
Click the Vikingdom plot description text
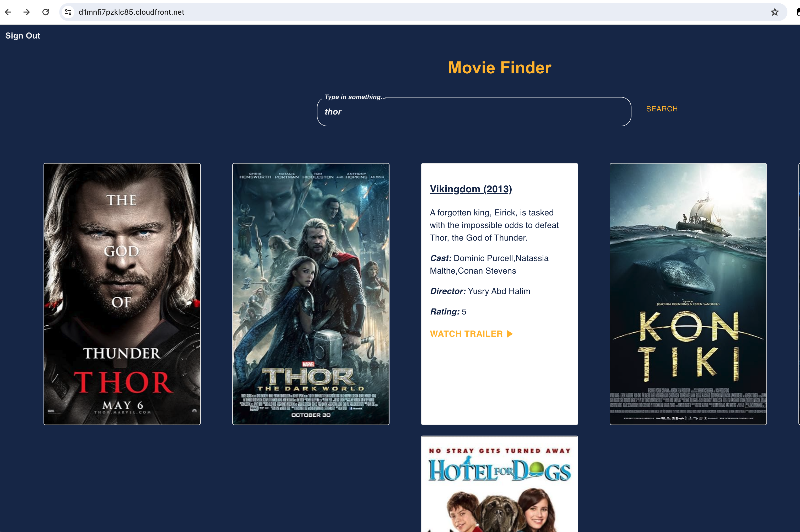point(494,225)
